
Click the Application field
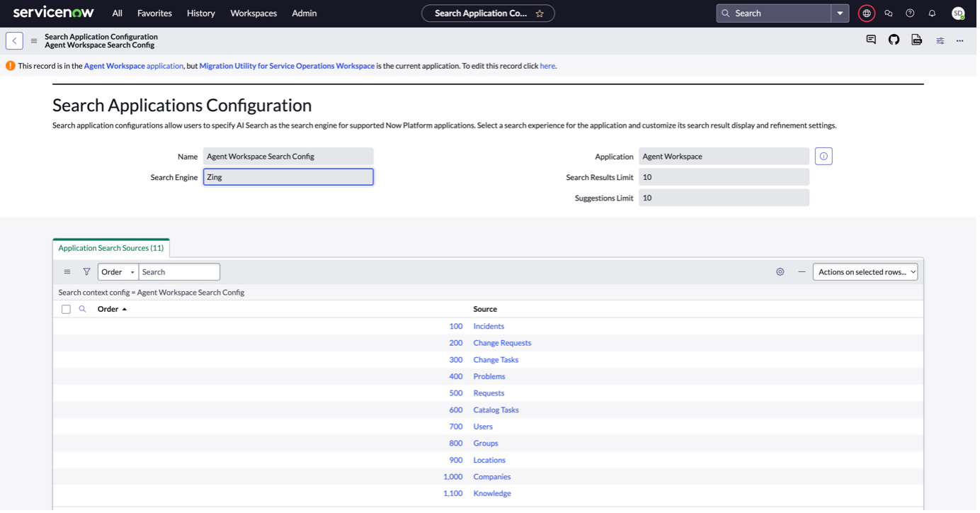click(727, 157)
